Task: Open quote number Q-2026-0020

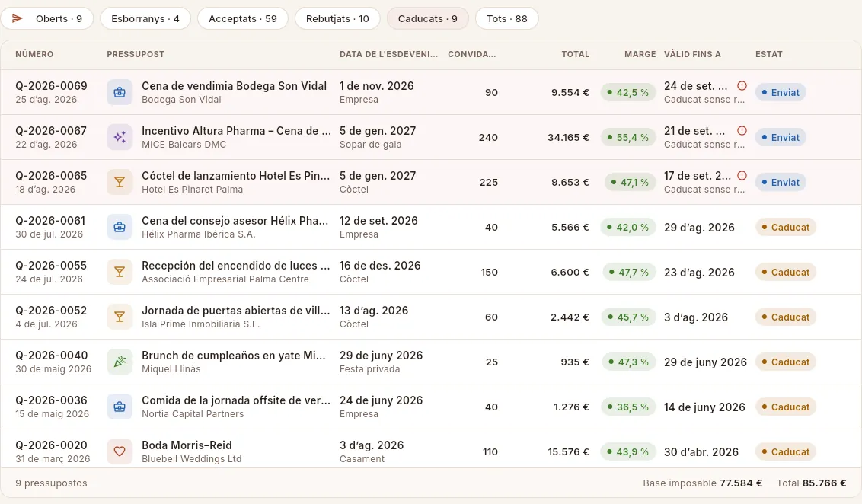Action: [51, 445]
